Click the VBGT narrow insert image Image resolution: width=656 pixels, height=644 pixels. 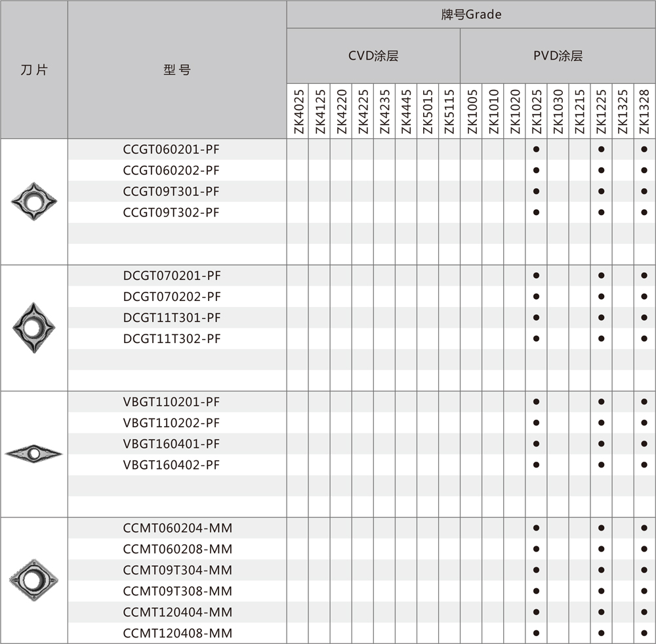coord(34,453)
